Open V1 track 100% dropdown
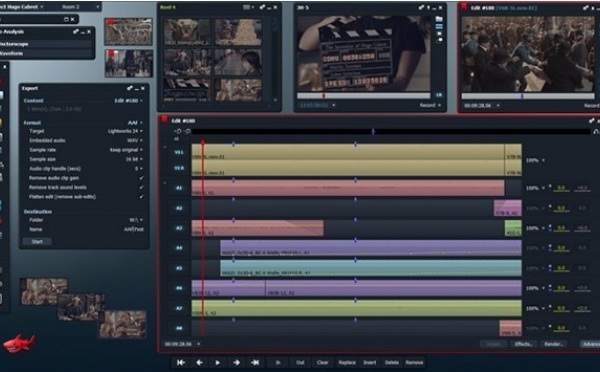This screenshot has height=372, width=600. tap(535, 160)
